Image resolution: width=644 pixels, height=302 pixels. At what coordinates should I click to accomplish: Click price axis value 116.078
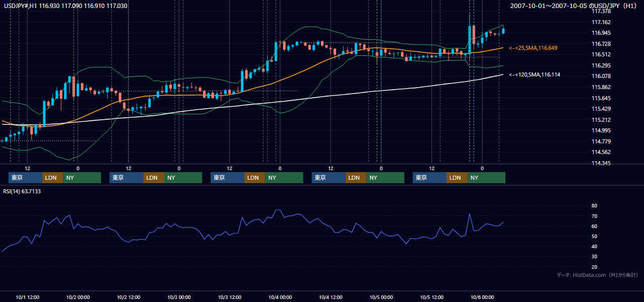point(601,76)
